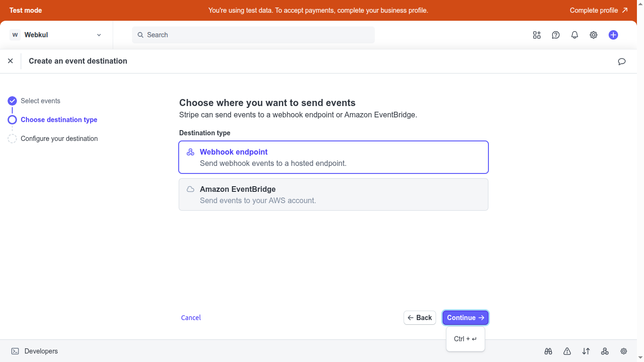Open API logs via the arrows icon
The height and width of the screenshot is (362, 644).
point(586,351)
